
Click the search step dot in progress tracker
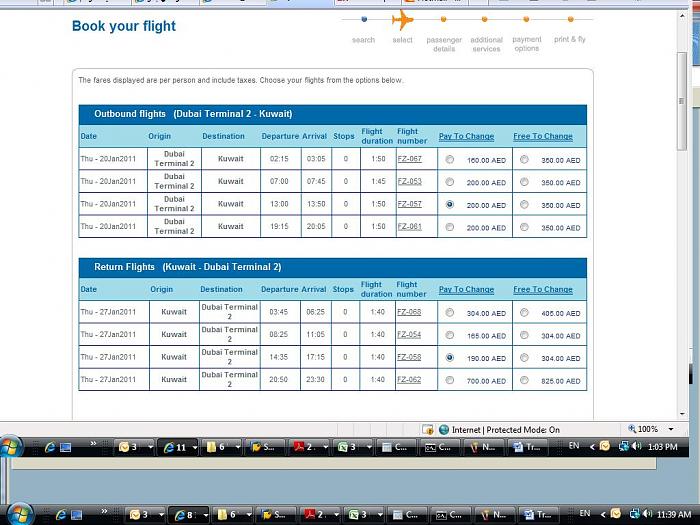(x=364, y=19)
